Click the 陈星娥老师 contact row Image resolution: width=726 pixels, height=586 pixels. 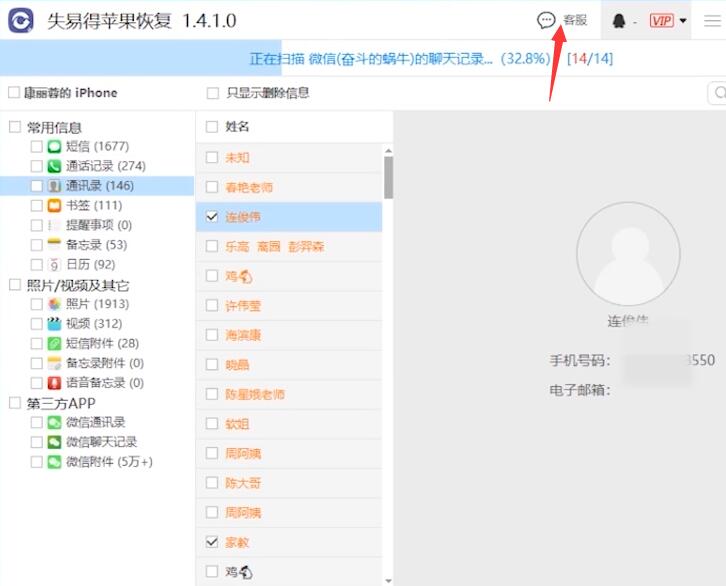click(289, 394)
